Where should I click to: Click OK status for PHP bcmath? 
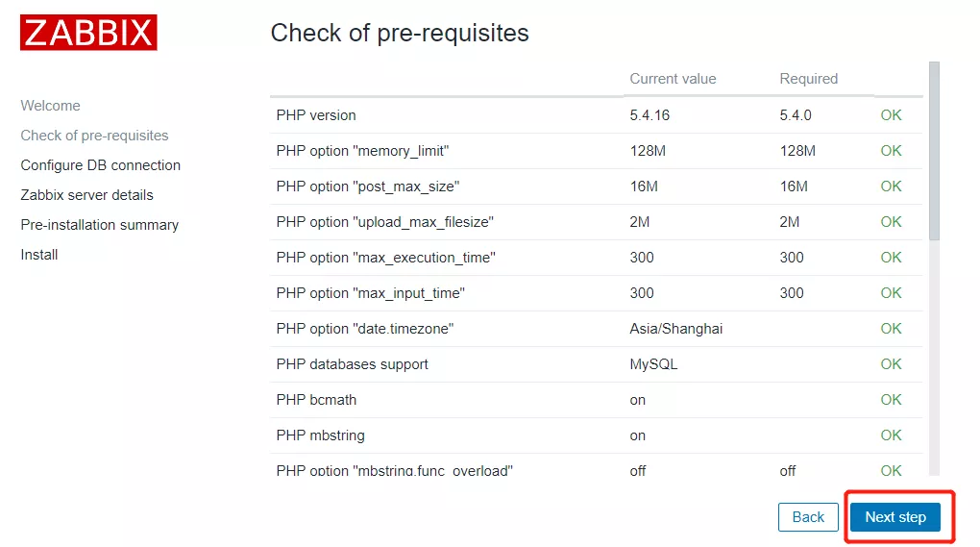(x=891, y=400)
